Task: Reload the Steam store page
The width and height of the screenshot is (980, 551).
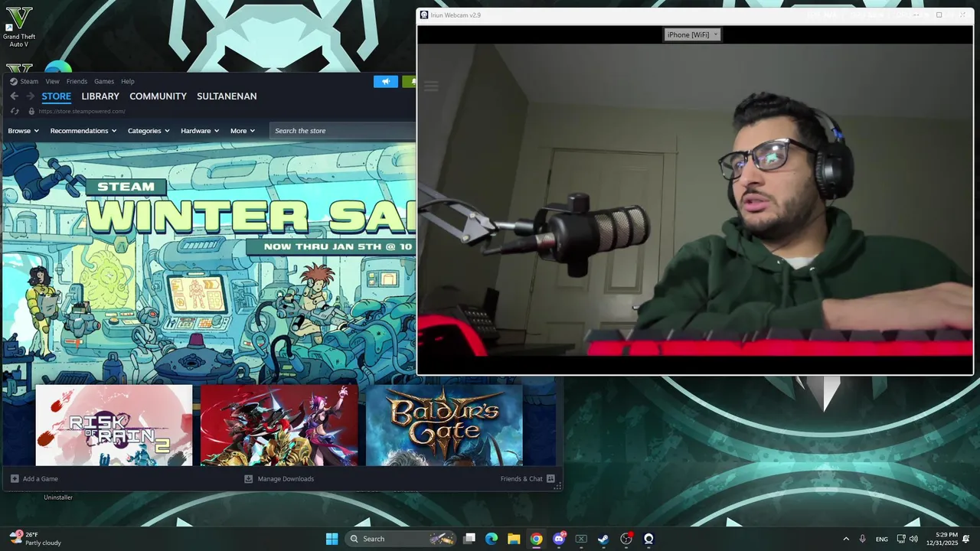Action: [15, 111]
